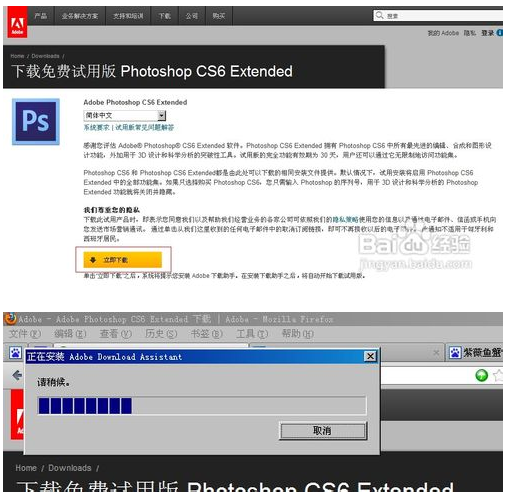
Task: Open the 公司 navigation menu
Action: (192, 16)
